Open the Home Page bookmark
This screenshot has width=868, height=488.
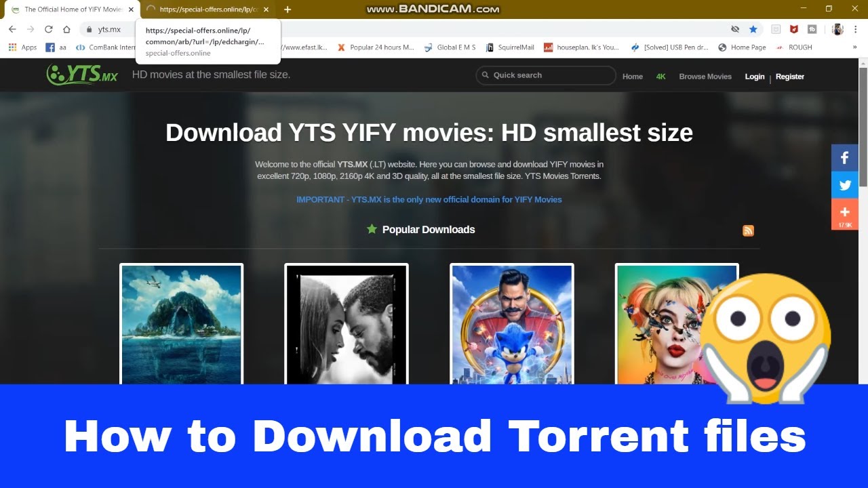point(742,47)
